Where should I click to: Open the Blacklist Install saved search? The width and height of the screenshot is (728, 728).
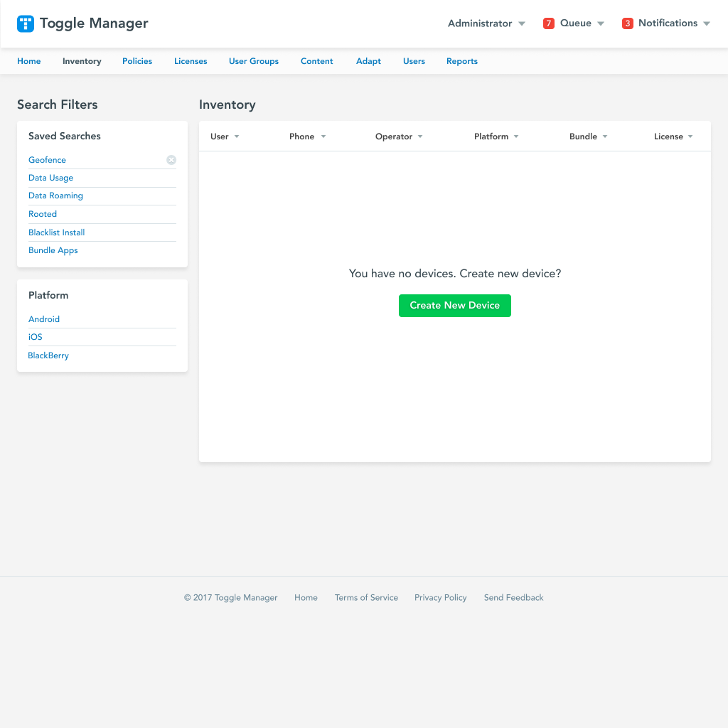coord(57,232)
